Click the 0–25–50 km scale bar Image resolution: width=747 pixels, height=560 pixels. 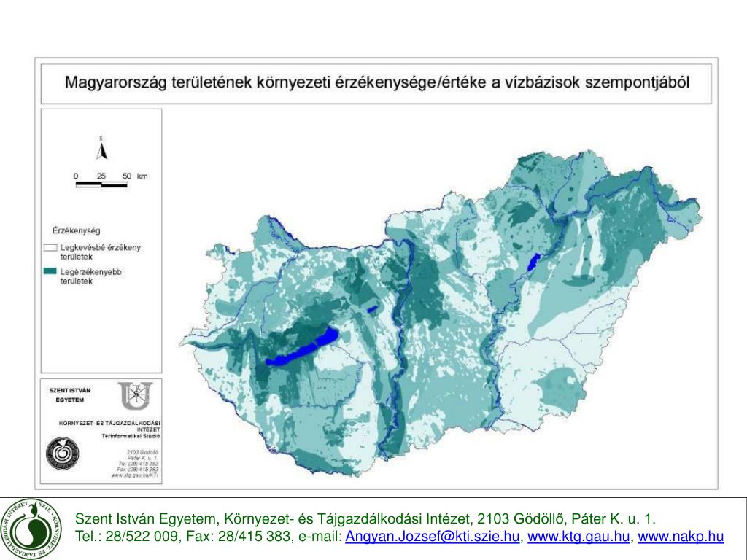[101, 184]
